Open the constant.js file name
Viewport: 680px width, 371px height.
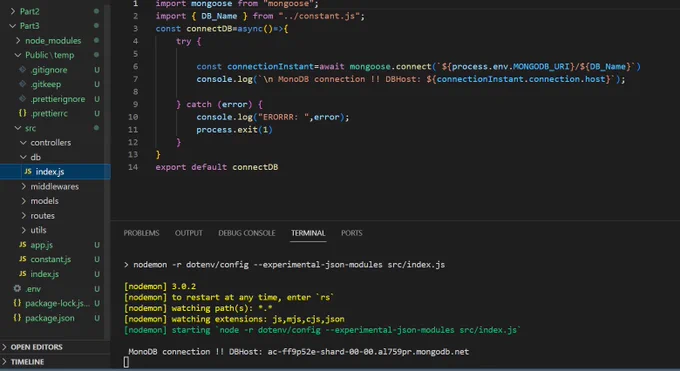(x=51, y=259)
